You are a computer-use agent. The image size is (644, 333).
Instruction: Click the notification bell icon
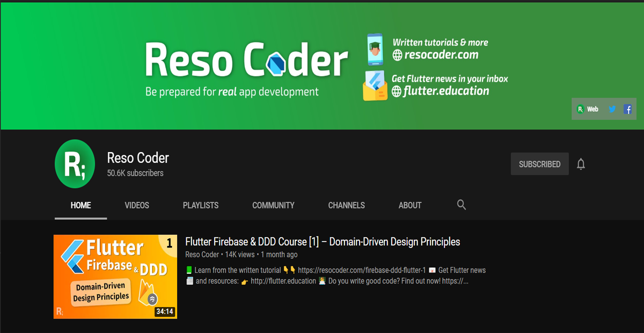click(x=581, y=164)
